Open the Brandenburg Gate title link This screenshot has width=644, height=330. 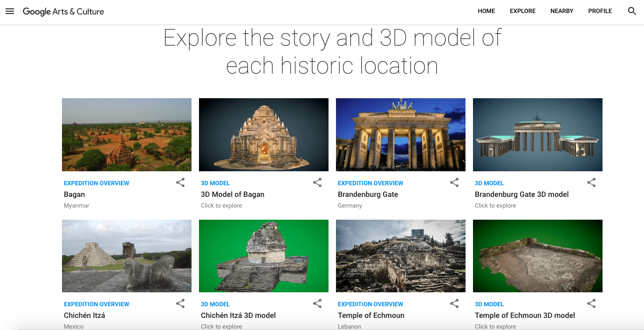click(368, 195)
